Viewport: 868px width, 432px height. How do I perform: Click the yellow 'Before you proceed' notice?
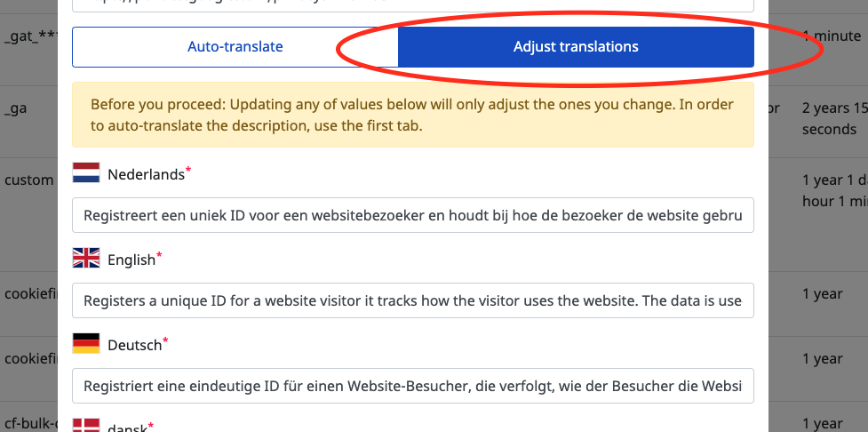click(413, 115)
